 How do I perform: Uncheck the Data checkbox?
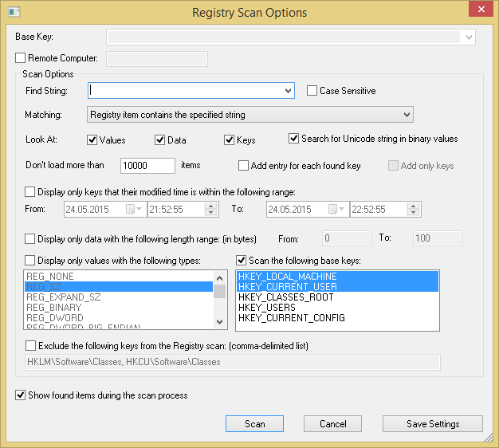point(159,140)
